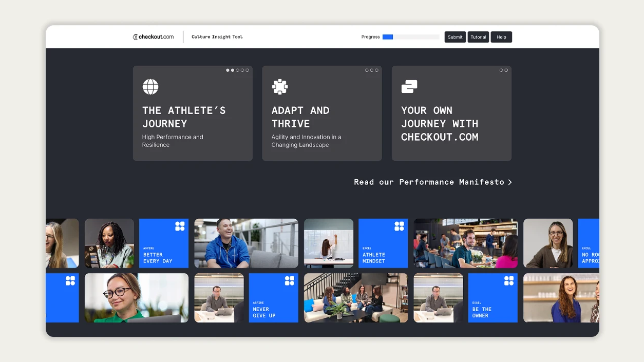This screenshot has height=362, width=644.
Task: Click the four-squares icon on Never Give Up tile
Action: [x=290, y=281]
